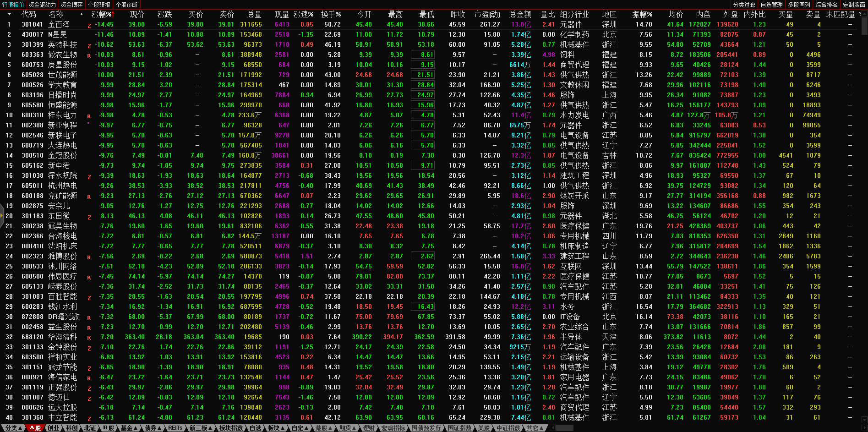Click the 综合排名 button
Screen dimensions: 868x432
click(x=826, y=5)
